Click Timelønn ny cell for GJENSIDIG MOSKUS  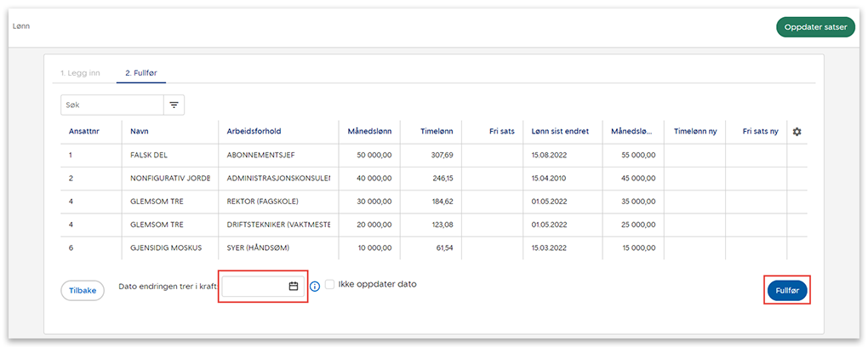coord(694,247)
